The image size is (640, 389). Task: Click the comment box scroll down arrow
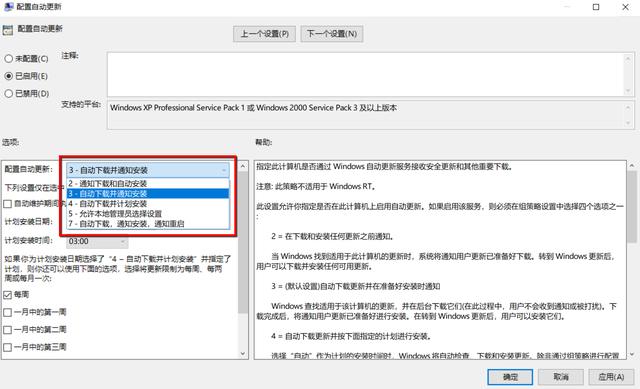point(628,91)
